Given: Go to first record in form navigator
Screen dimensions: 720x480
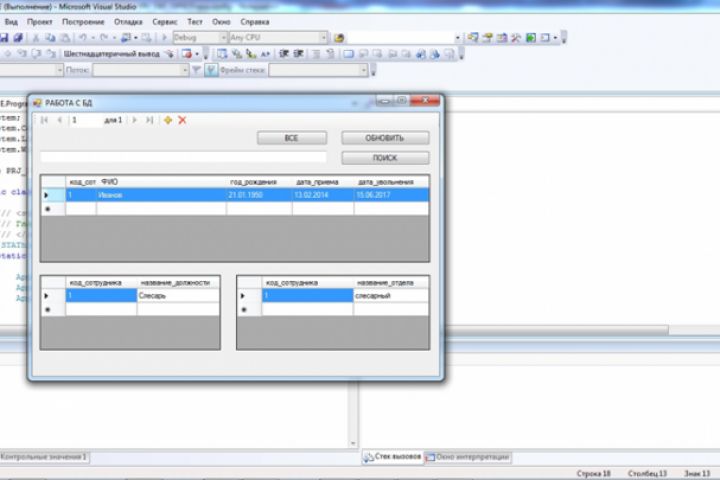Looking at the screenshot, I should (x=44, y=120).
